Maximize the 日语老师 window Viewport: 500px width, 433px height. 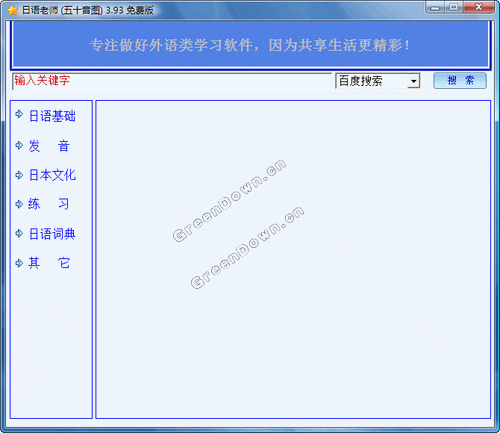[x=453, y=7]
